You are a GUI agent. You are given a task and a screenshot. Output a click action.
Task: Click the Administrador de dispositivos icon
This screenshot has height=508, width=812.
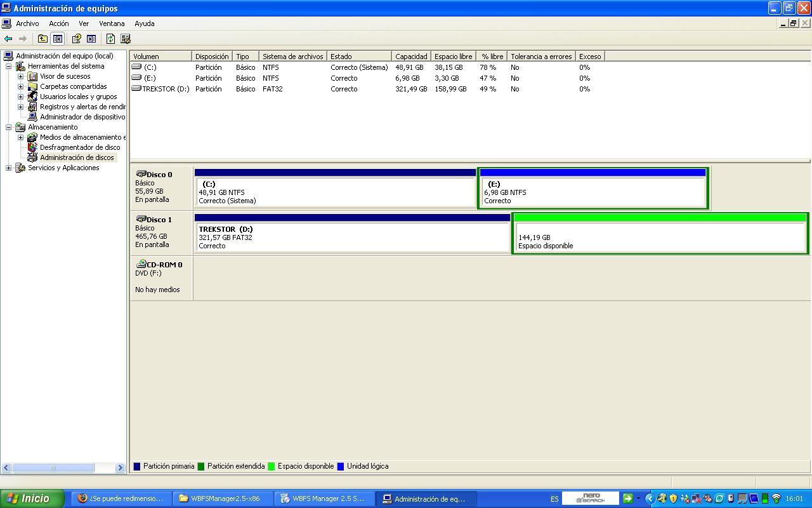click(33, 117)
